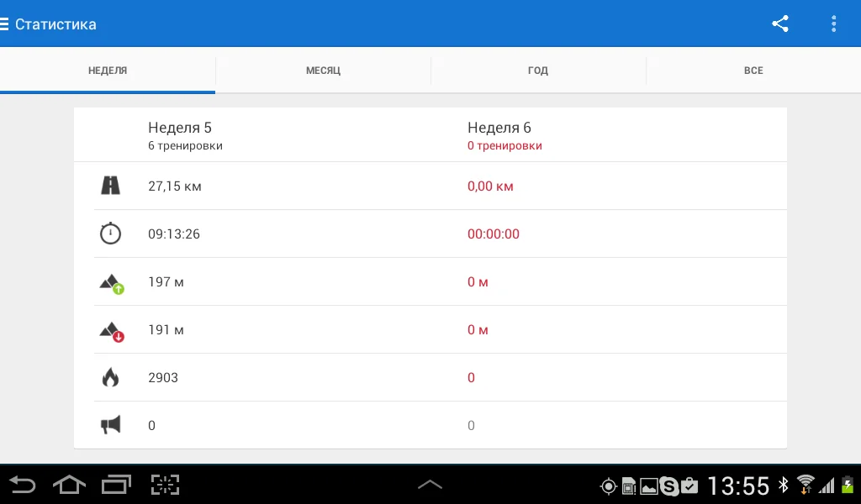
Task: Click the Статистика screen title
Action: 55,24
